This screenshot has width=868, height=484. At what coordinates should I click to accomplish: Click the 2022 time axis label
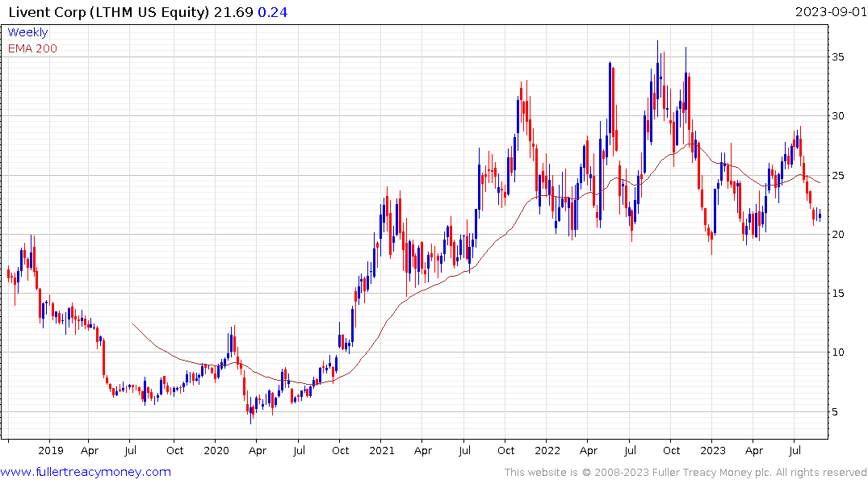pyautogui.click(x=547, y=450)
